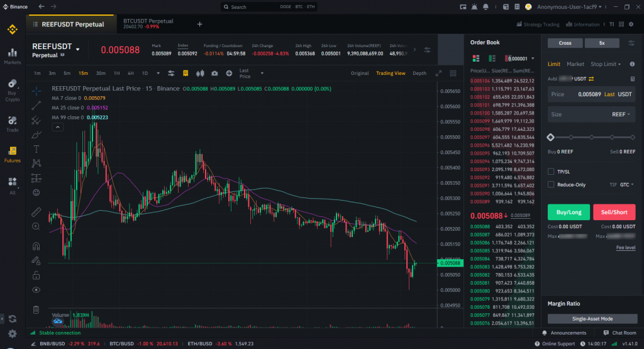
Task: Collapse the chart indicator legend
Action: click(57, 127)
